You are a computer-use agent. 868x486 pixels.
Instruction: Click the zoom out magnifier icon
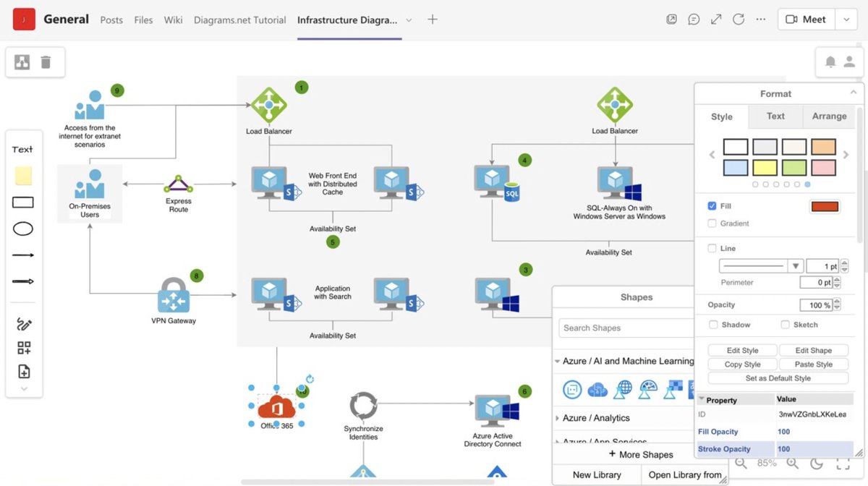[x=741, y=463]
